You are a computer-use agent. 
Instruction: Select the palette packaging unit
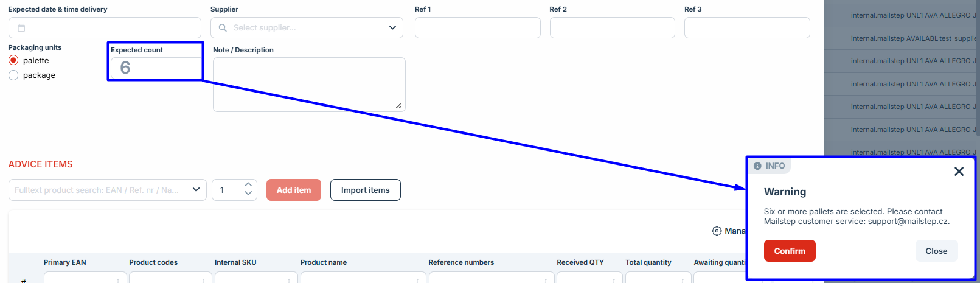coord(13,60)
